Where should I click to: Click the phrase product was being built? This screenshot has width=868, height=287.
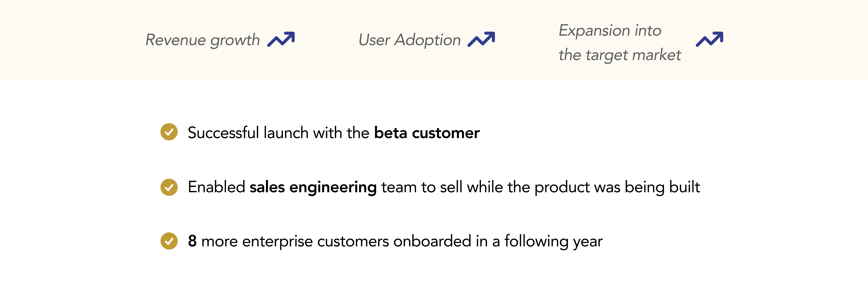pos(617,187)
